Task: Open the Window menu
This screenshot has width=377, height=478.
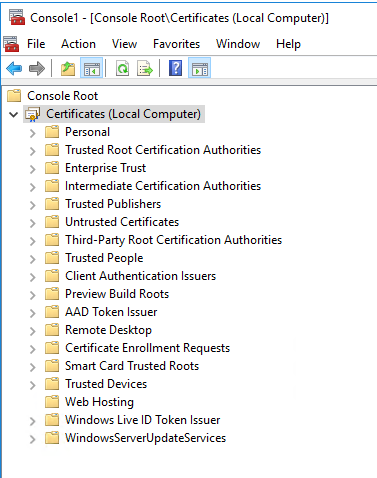Action: pyautogui.click(x=238, y=44)
